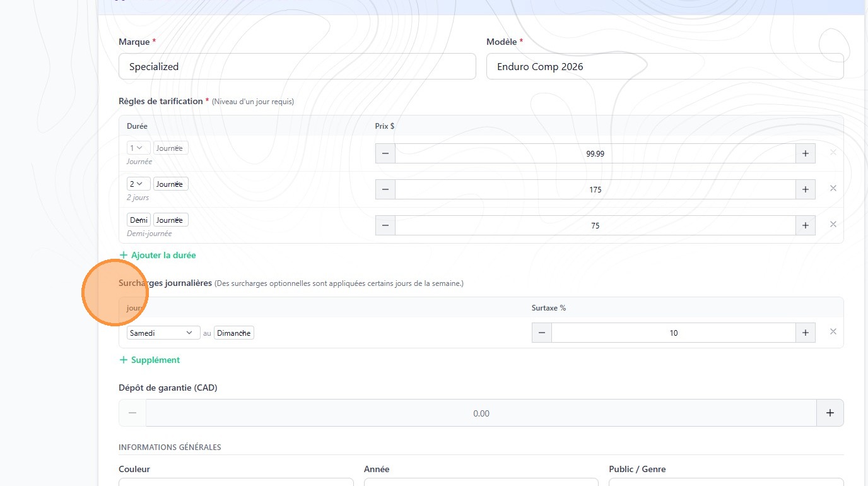Open the duration count dropdown showing 2

pos(138,184)
